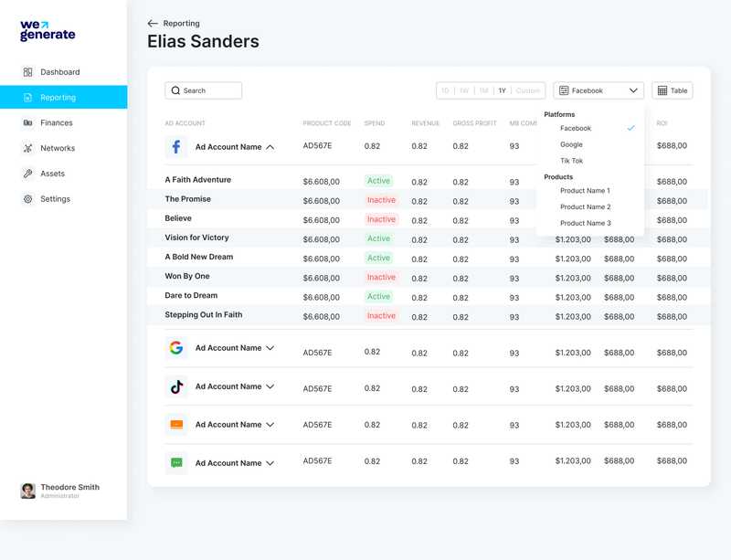The width and height of the screenshot is (731, 560).
Task: Select Product Name 2 in the dropdown
Action: [584, 206]
